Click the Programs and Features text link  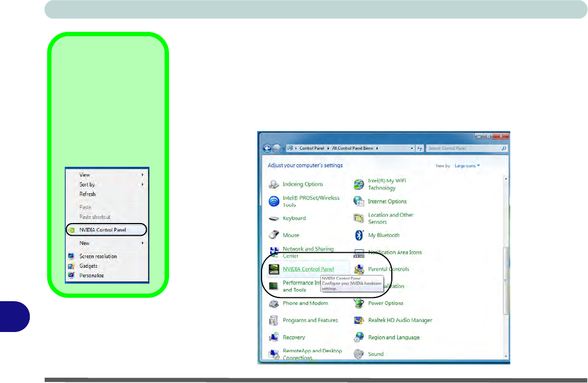click(x=310, y=320)
